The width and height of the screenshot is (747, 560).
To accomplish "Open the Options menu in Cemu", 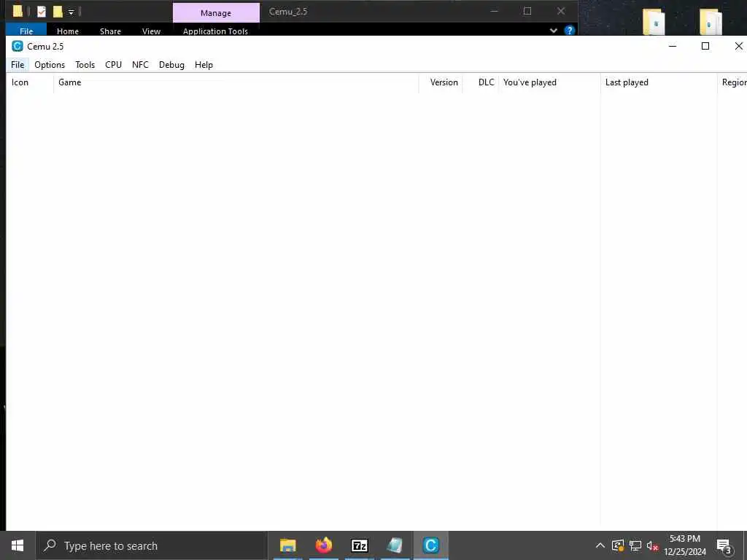I will click(50, 65).
